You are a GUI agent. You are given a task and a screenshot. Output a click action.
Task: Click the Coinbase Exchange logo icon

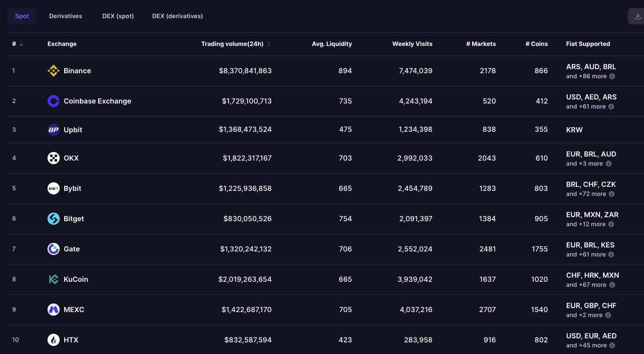54,101
